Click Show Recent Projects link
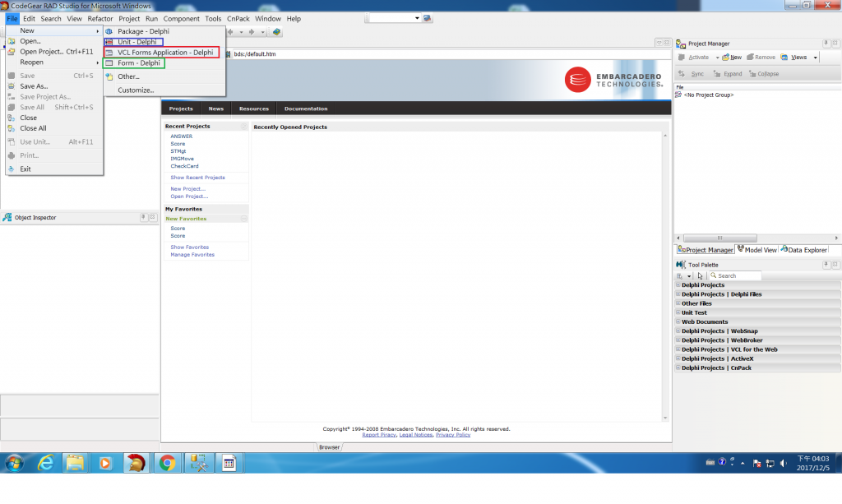842x504 pixels. [197, 178]
